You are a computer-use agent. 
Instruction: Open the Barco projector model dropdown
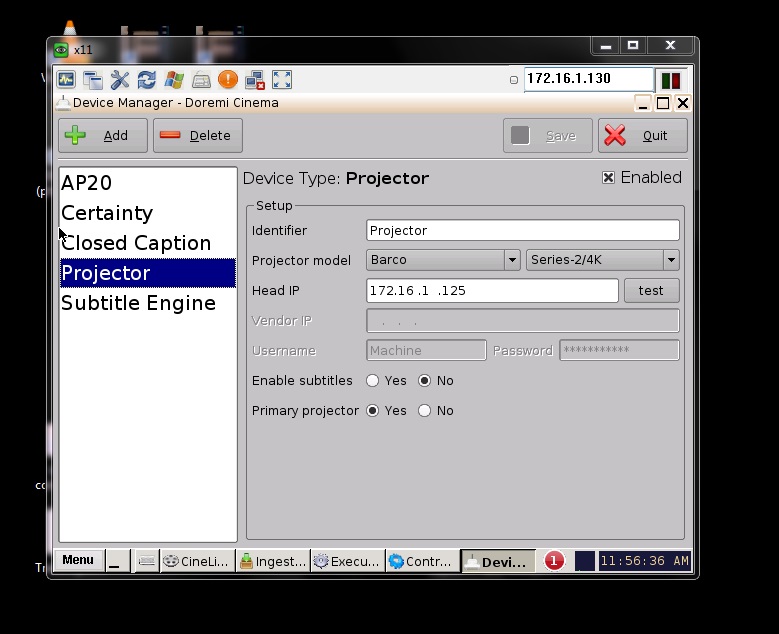[443, 260]
